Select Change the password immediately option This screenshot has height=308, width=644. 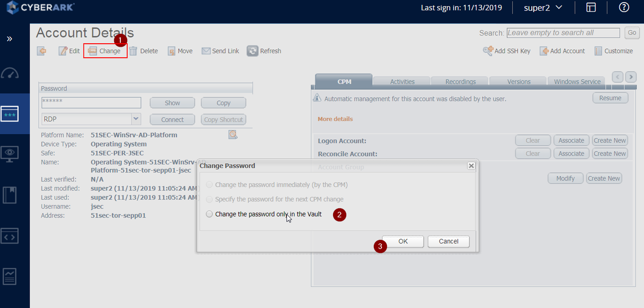pos(209,185)
